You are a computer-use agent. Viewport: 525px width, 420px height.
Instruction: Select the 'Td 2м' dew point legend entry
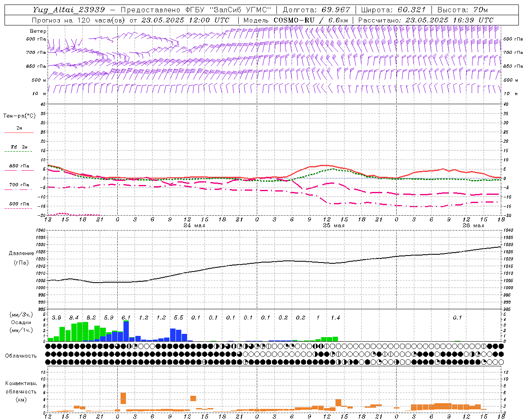pos(19,147)
